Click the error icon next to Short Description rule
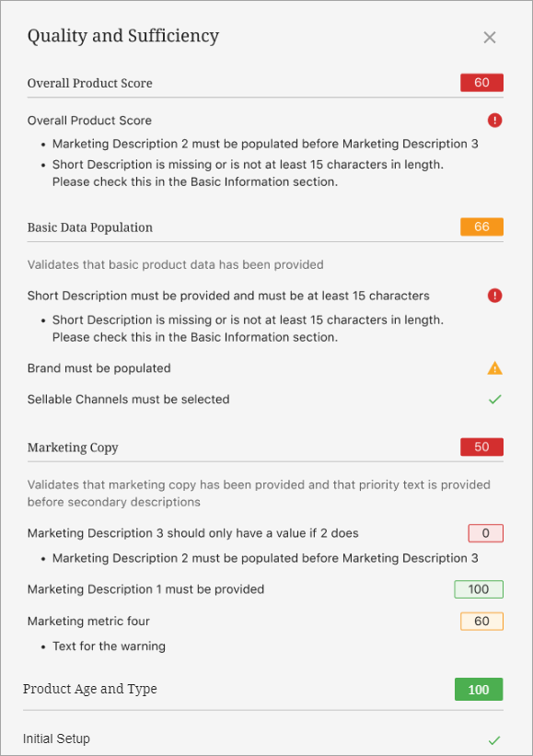Screen dimensions: 533x756 pos(494,296)
